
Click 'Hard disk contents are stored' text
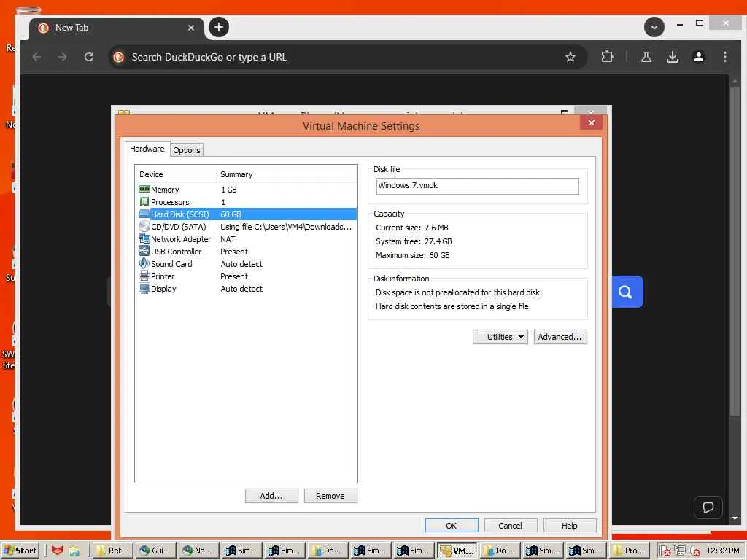[453, 306]
